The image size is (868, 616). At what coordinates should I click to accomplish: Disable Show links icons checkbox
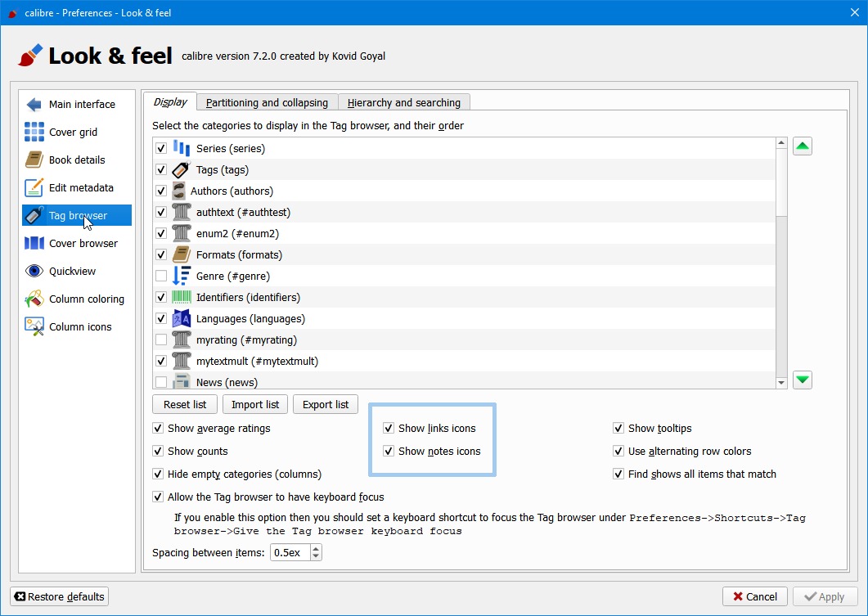389,428
